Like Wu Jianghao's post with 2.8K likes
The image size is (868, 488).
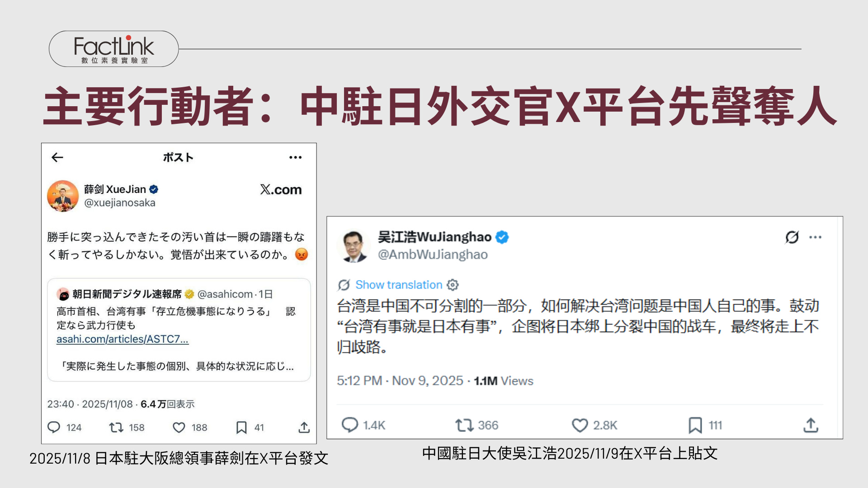pyautogui.click(x=580, y=425)
